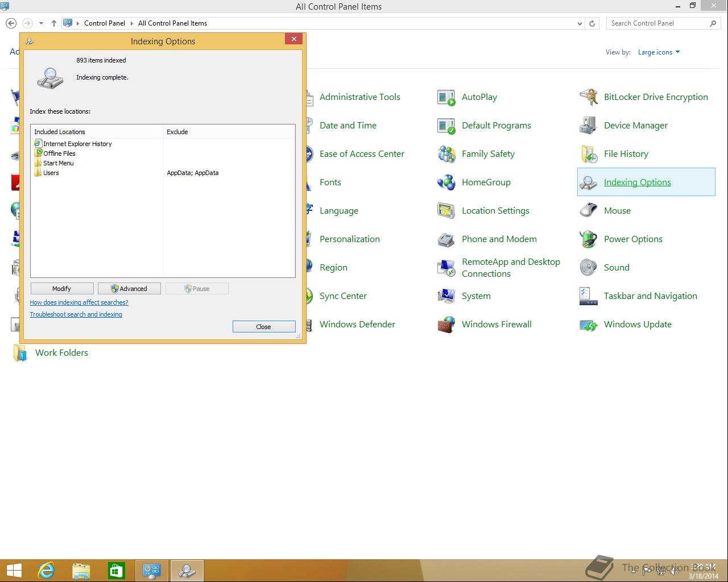This screenshot has height=582, width=728.
Task: Open recent locations dropdown arrow
Action: 41,23
